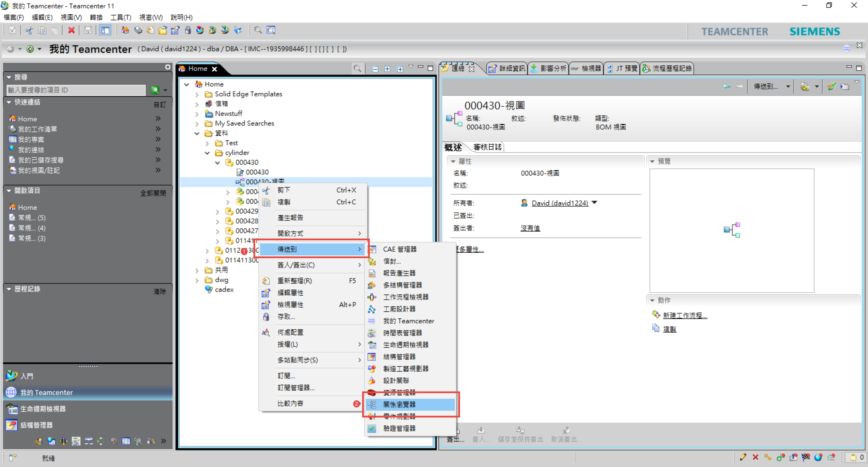Click the David (david1224) owner link
868x467 pixels.
coord(560,203)
